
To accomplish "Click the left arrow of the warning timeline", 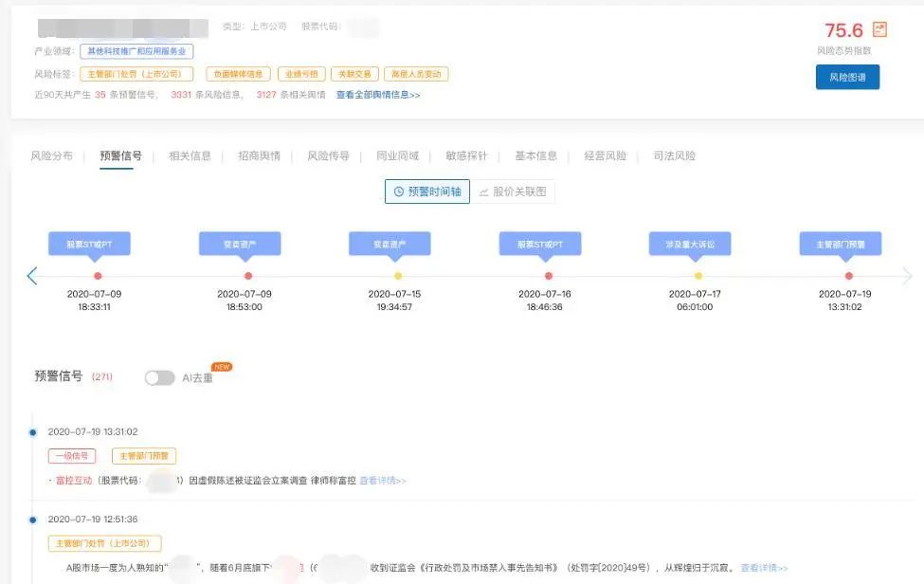I will [x=32, y=276].
